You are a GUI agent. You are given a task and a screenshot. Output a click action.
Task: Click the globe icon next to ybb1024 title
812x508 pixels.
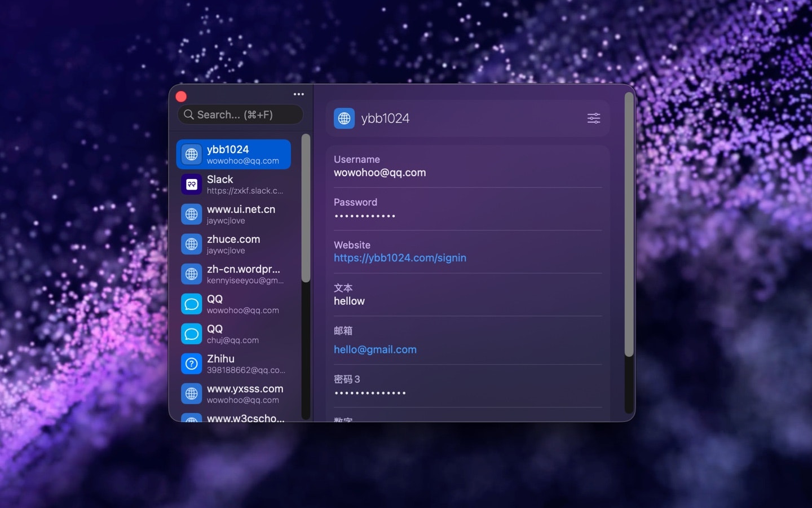344,118
